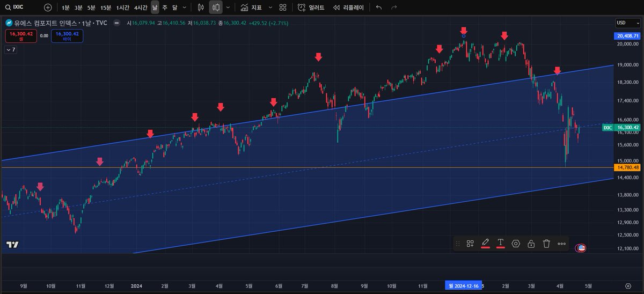Click the orange 14,780.48 price label
Screen dimensions: 644x294
(x=627, y=168)
